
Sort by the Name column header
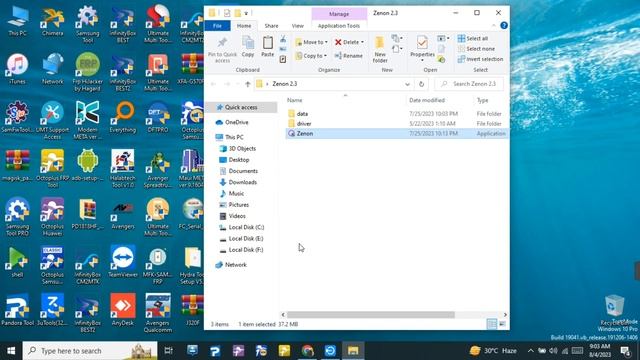(x=294, y=100)
